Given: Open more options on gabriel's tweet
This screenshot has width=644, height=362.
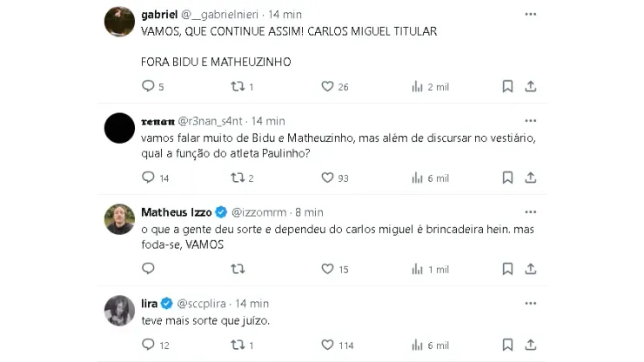Looking at the screenshot, I should click(x=530, y=15).
